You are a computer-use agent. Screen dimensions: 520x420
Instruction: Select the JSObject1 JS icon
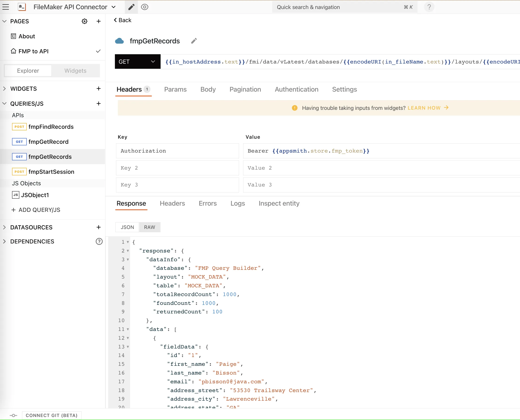(x=15, y=195)
